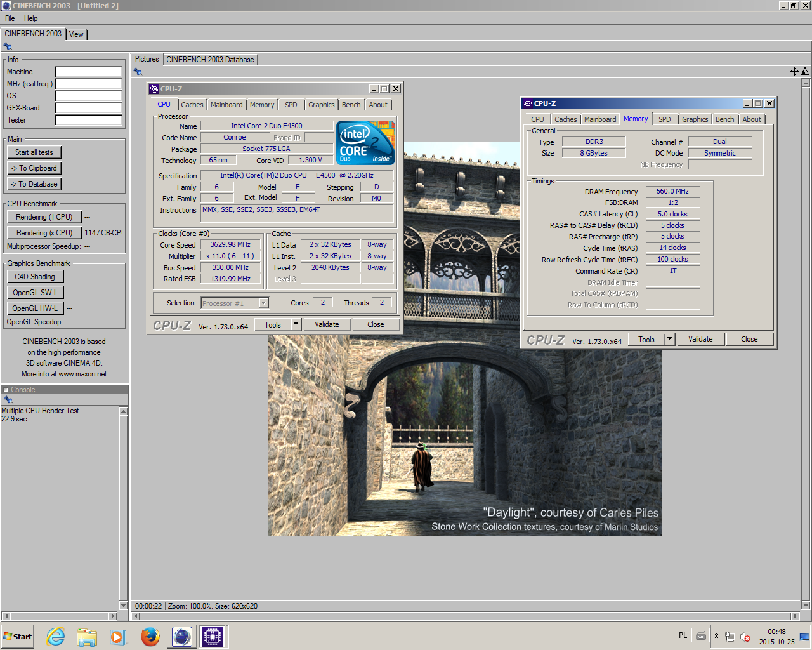
Task: Open SPD tab in right CPU-Z window
Action: tap(665, 119)
